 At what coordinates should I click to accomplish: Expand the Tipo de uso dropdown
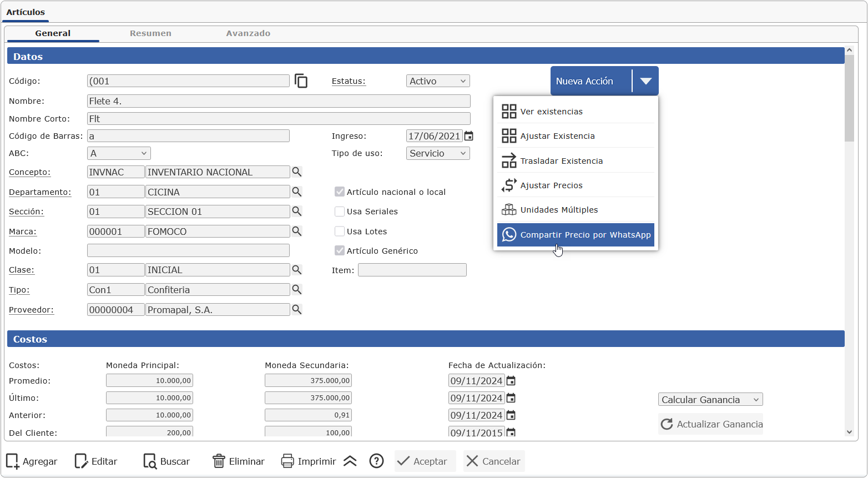coord(438,153)
